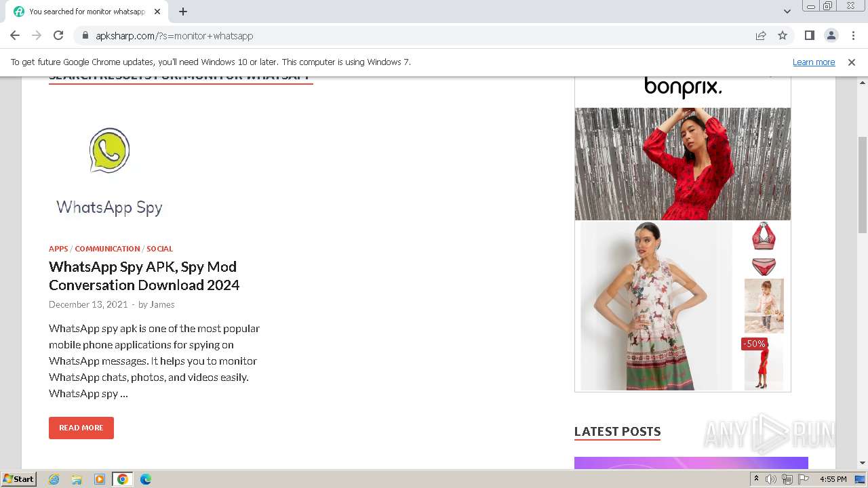This screenshot has height=488, width=868.
Task: Share this page icon in address bar
Action: coord(761,35)
